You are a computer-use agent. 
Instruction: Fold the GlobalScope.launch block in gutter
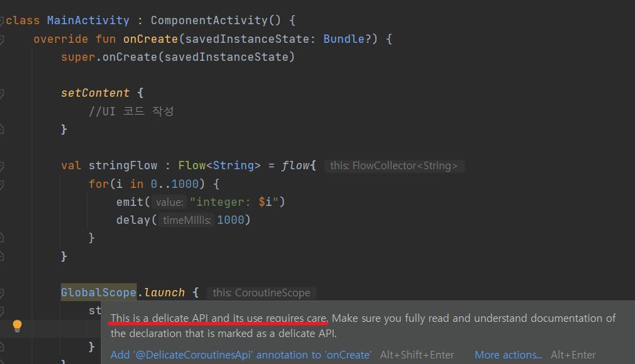1,293
